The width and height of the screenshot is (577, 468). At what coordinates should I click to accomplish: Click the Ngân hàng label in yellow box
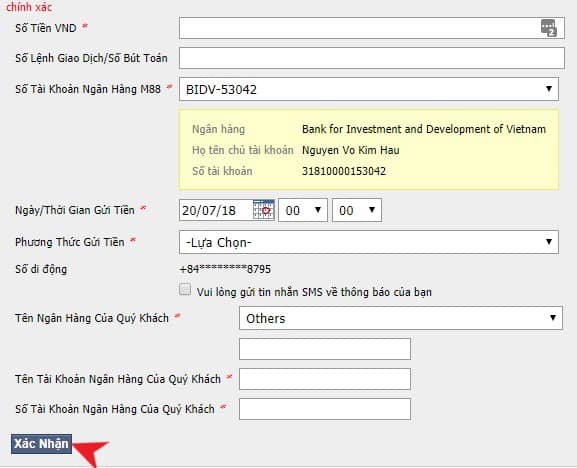click(219, 129)
